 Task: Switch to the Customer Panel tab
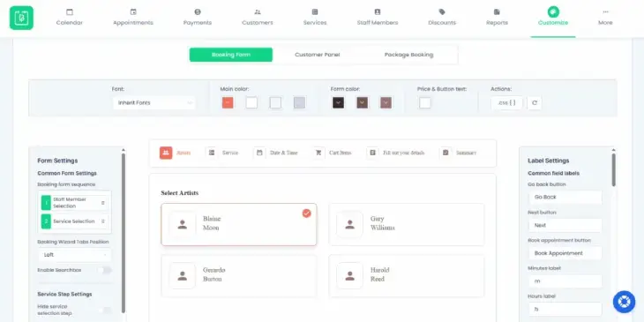(317, 55)
